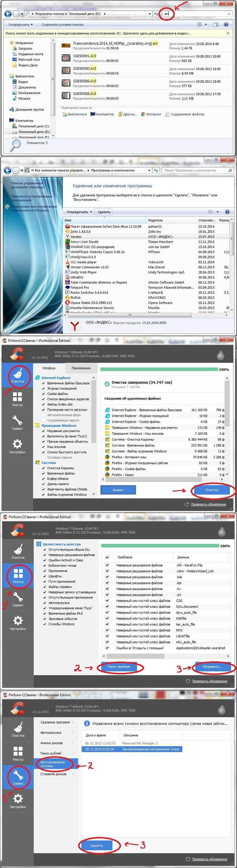Click the blue Очистка button to run the cleaner
This screenshot has width=237, height=868.
[x=212, y=490]
